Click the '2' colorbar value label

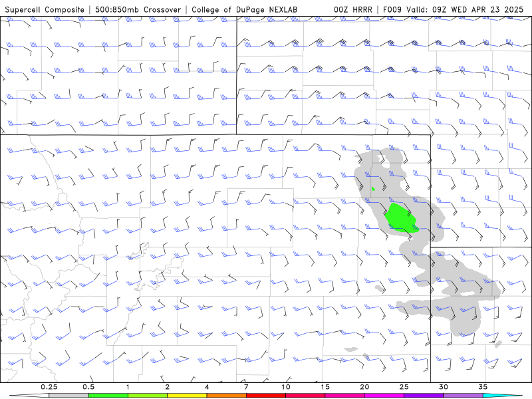pyautogui.click(x=168, y=387)
